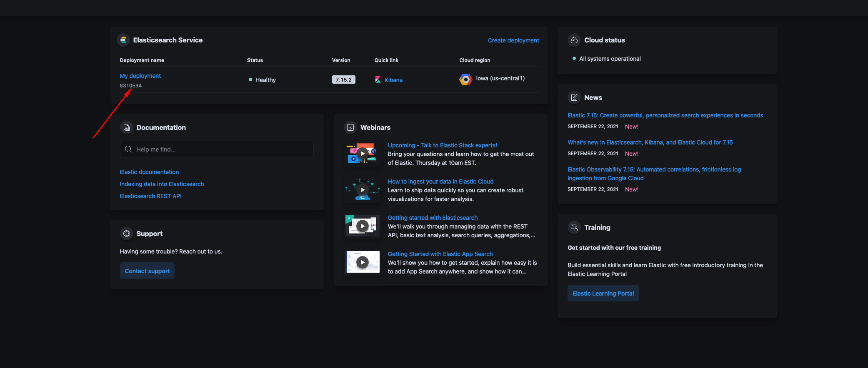
Task: Open Elastic Observability 7.15 news article
Action: coord(654,174)
